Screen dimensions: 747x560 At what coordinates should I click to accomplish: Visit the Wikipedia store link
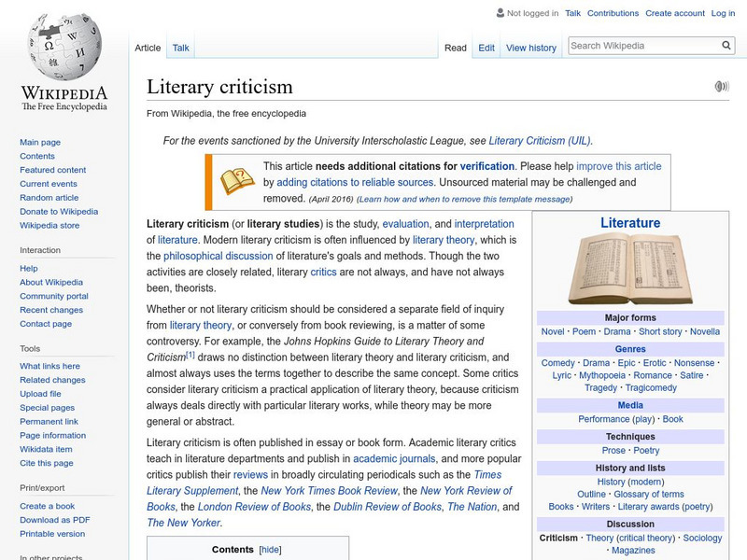(49, 225)
